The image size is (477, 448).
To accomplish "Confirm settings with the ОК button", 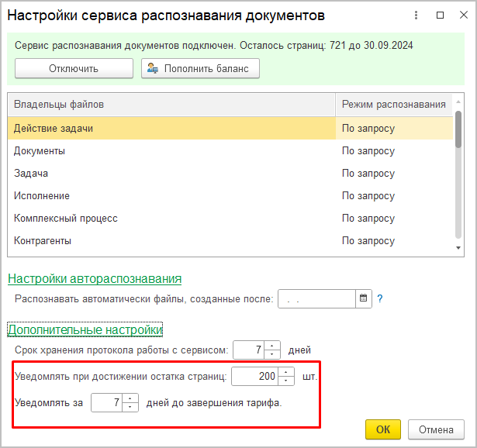I will coord(383,429).
